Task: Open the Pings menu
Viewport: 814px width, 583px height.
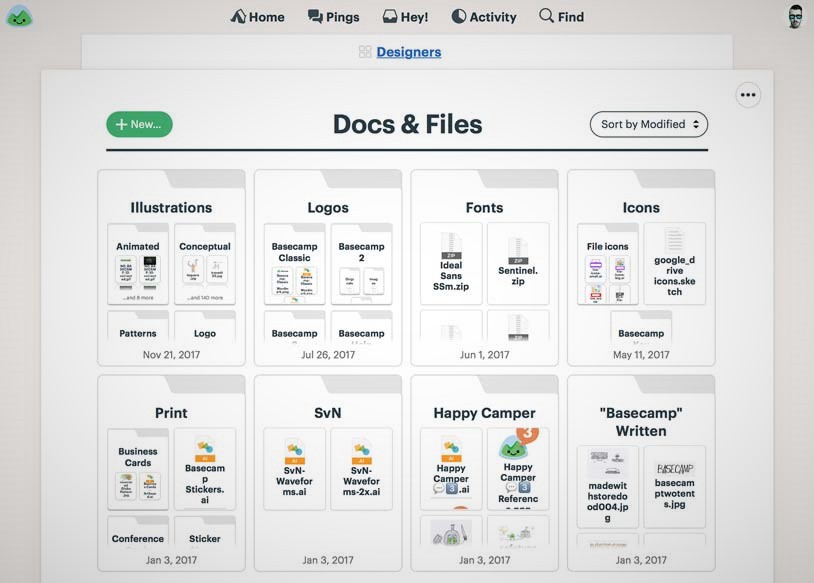Action: tap(333, 17)
